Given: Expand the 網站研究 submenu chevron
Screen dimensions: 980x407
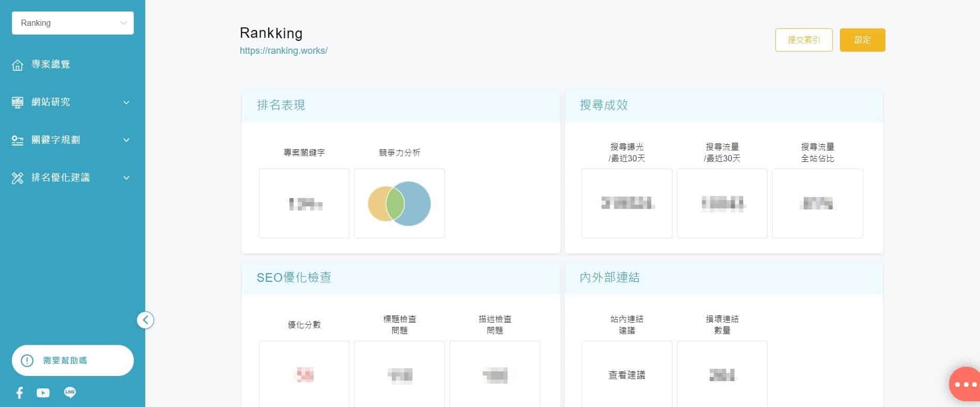Looking at the screenshot, I should (x=126, y=102).
